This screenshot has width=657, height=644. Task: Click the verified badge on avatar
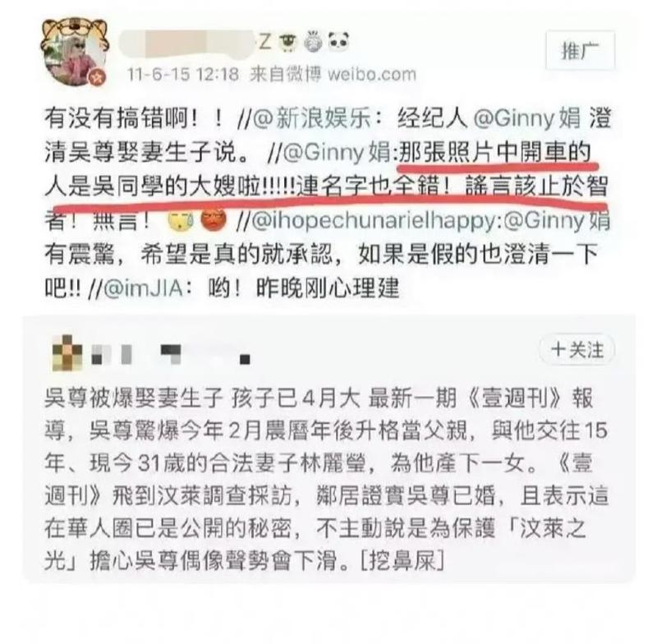coord(97,77)
